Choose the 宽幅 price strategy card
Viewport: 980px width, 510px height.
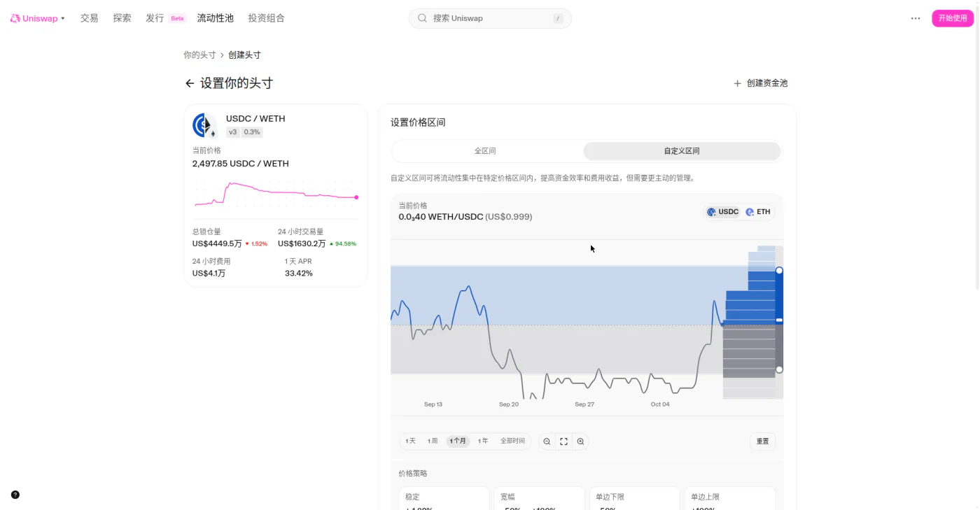[539, 499]
